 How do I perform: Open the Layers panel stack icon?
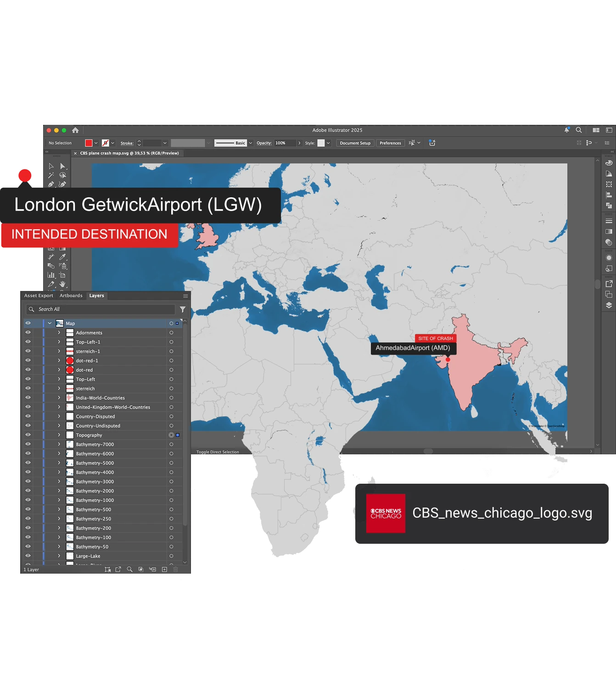[609, 305]
